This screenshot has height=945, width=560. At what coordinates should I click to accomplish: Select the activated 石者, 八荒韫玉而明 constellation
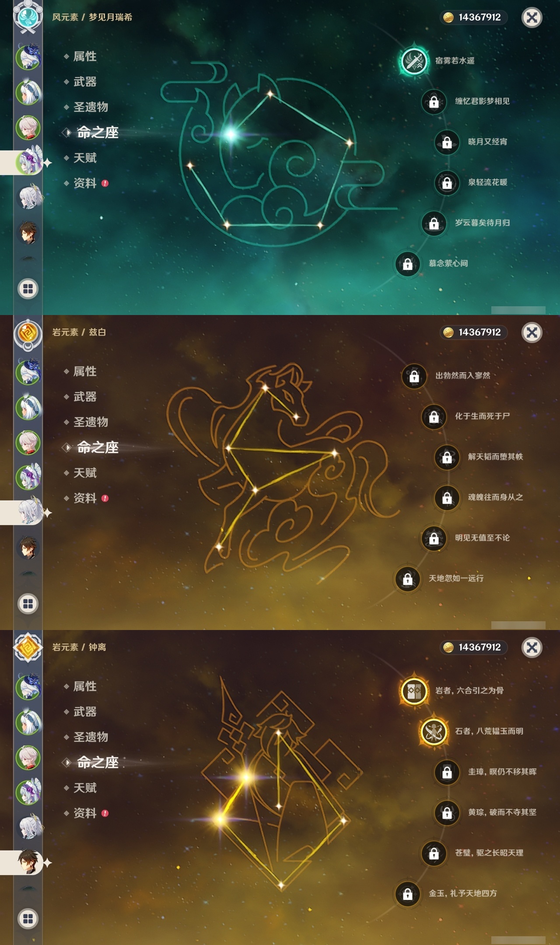point(434,731)
